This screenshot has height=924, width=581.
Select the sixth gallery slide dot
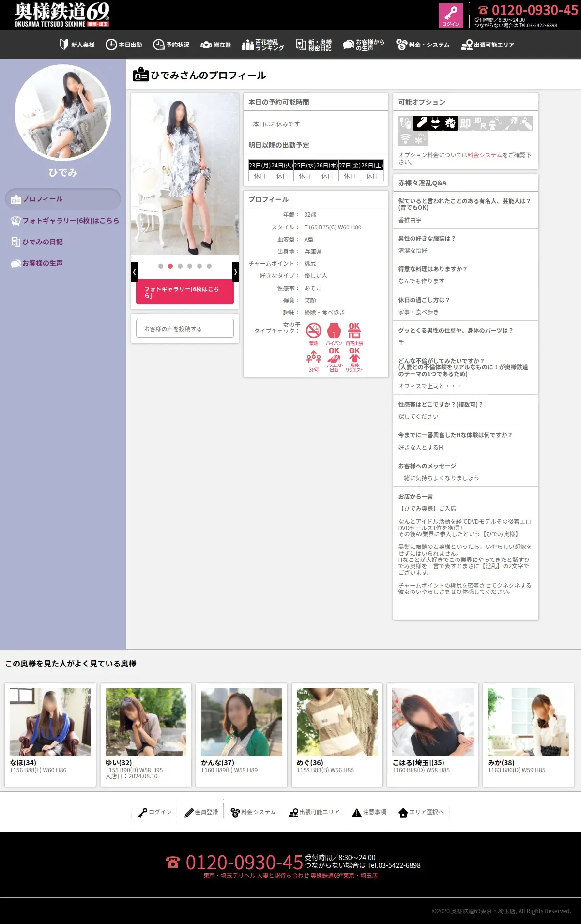(209, 266)
